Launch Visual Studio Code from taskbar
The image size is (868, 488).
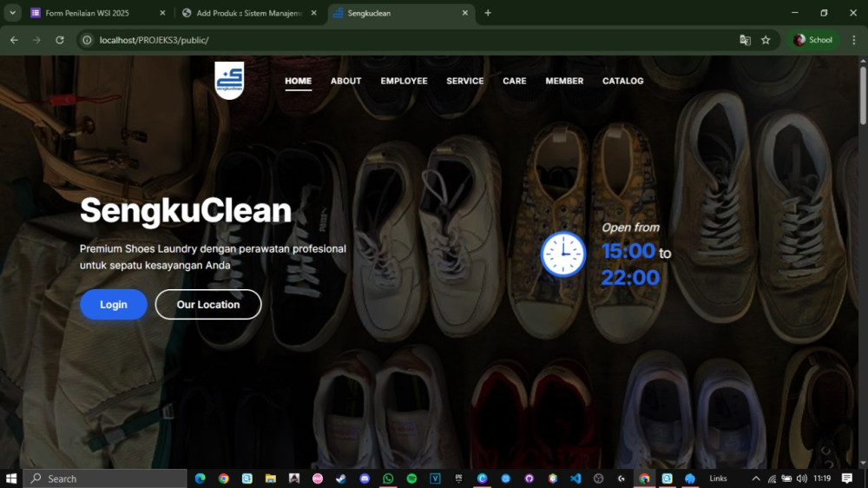click(x=575, y=478)
